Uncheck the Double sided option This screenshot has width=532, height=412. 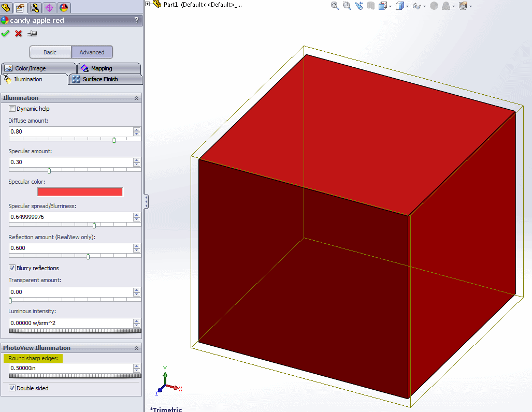[x=12, y=388]
